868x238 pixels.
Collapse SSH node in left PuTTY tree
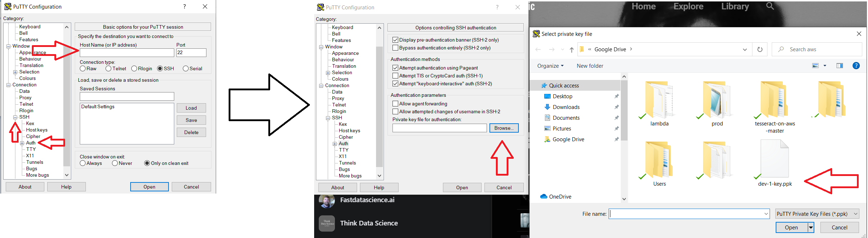pos(15,117)
